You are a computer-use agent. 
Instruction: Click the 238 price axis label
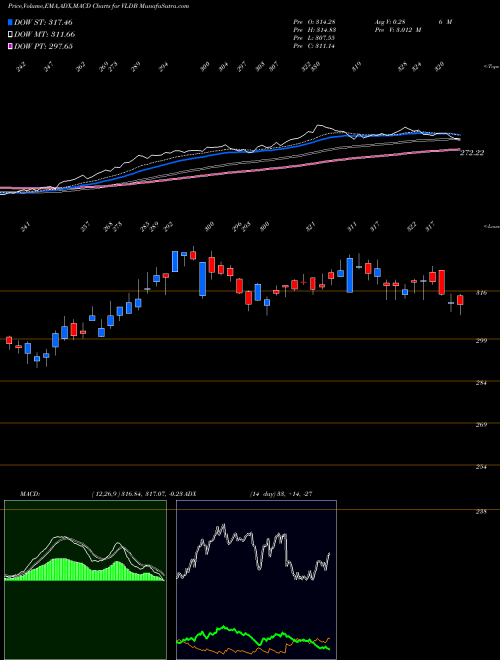point(481,511)
